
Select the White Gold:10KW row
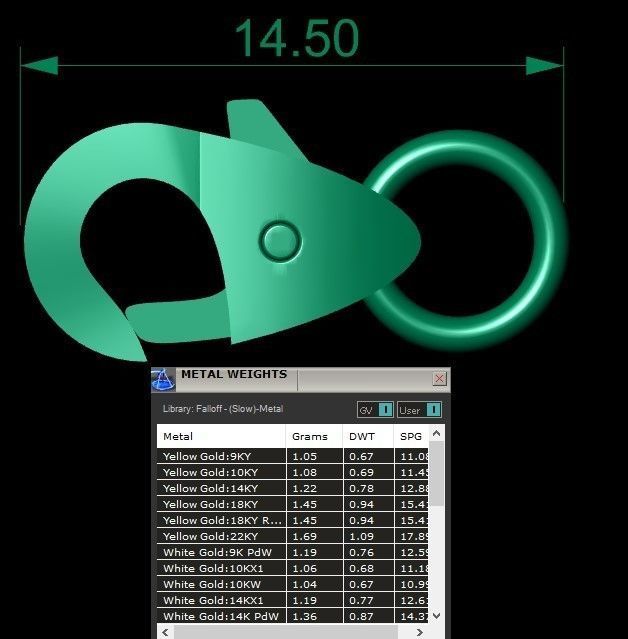[x=293, y=584]
